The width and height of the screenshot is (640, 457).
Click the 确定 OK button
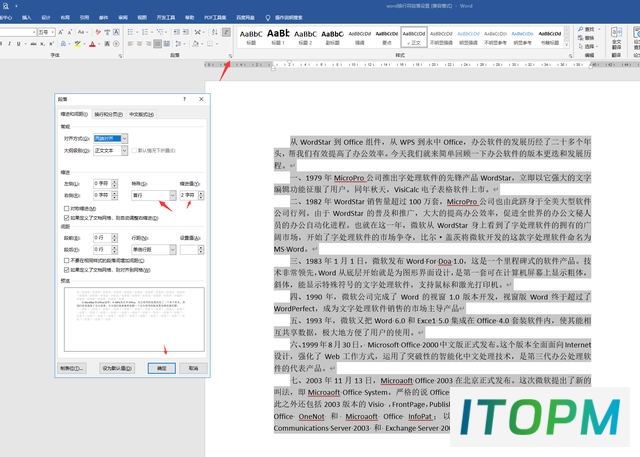click(x=162, y=368)
